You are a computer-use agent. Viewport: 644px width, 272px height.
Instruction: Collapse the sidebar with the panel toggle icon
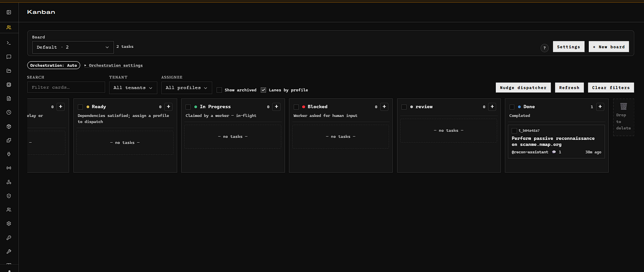click(x=9, y=12)
